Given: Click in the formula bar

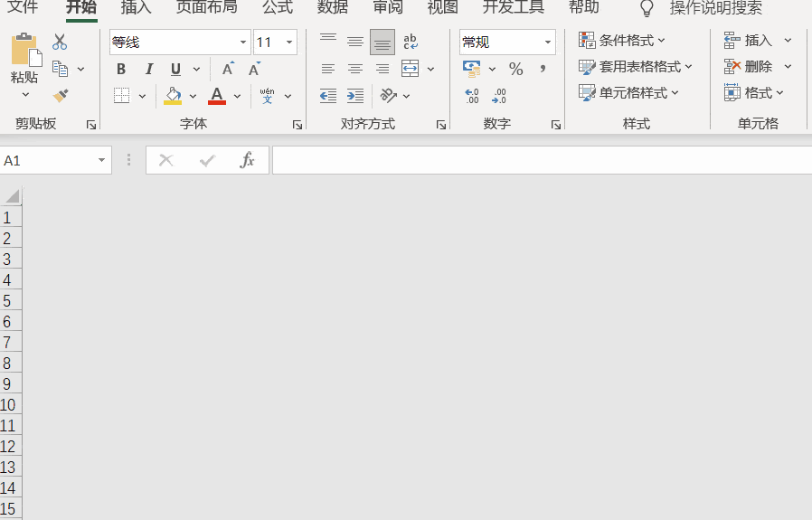Looking at the screenshot, I should 542,160.
